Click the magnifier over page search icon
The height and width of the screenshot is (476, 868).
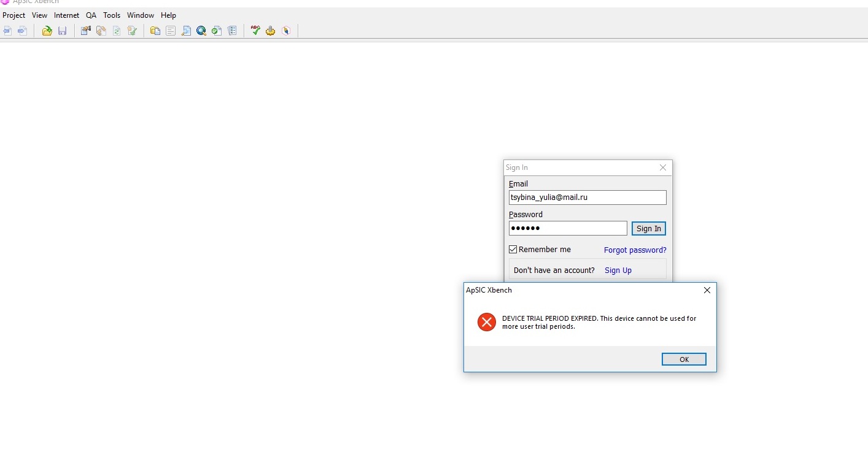(x=186, y=31)
